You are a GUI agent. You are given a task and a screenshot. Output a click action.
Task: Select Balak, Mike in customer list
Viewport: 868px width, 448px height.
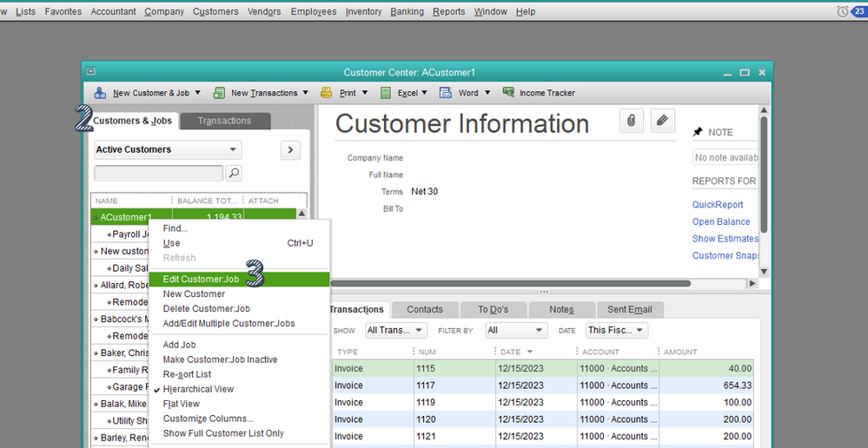point(123,404)
